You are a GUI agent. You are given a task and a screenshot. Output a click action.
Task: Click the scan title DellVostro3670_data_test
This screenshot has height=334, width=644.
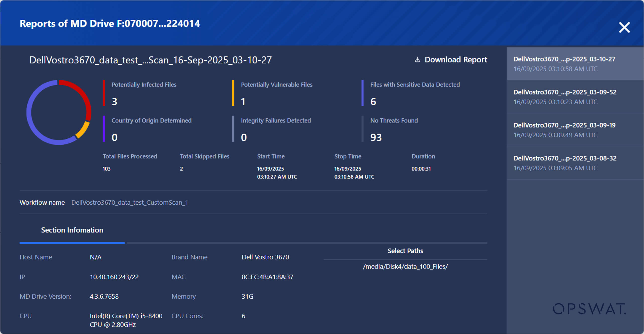click(150, 60)
